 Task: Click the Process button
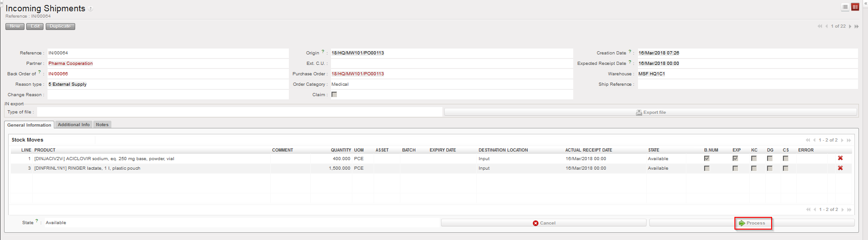point(752,223)
